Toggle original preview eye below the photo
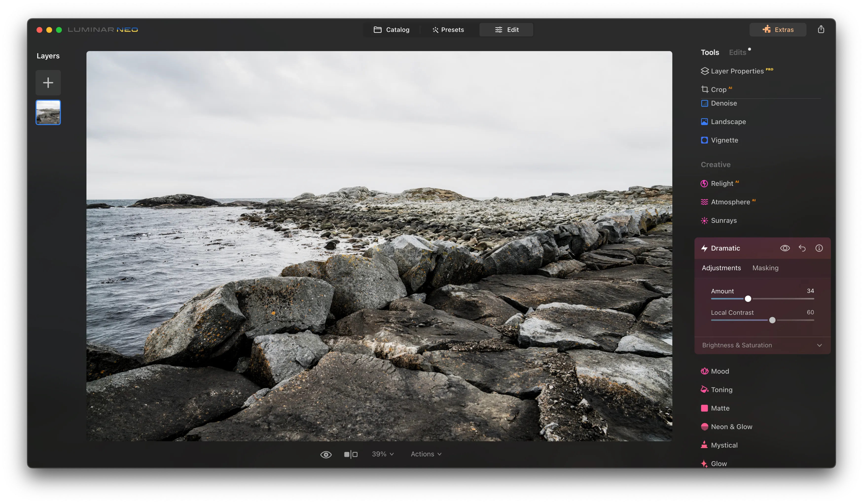 (x=326, y=454)
